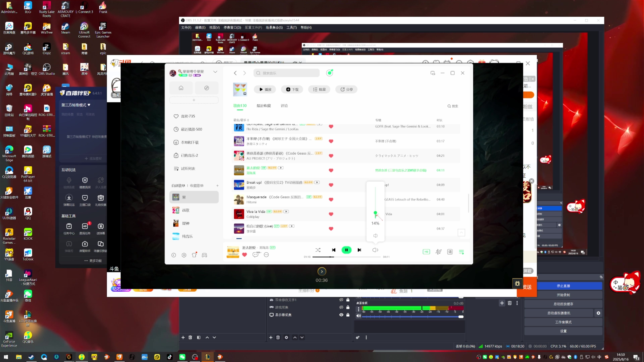Viewport: 644px width, 362px height.
Task: Click the volume speaker icon in player bar
Action: [375, 250]
